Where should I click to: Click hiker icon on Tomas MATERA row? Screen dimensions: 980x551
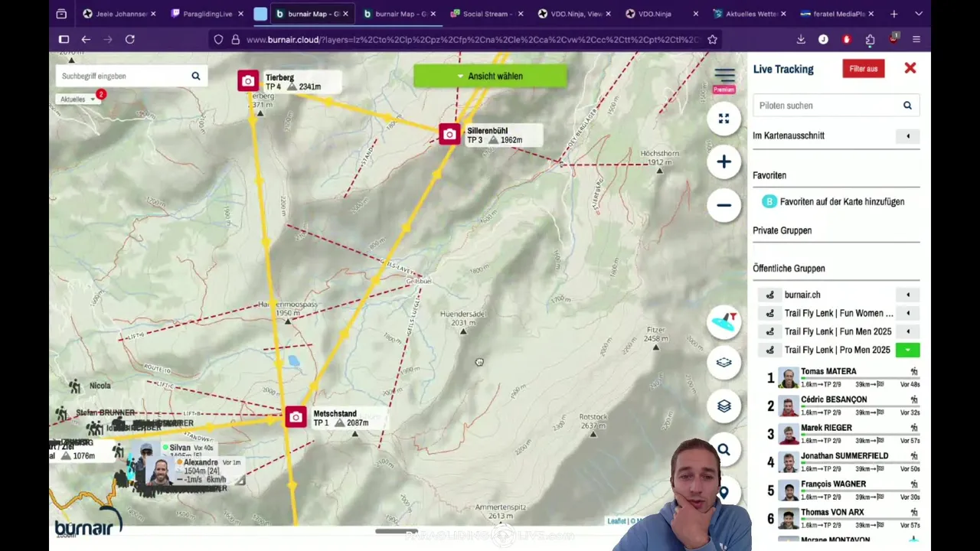(914, 371)
